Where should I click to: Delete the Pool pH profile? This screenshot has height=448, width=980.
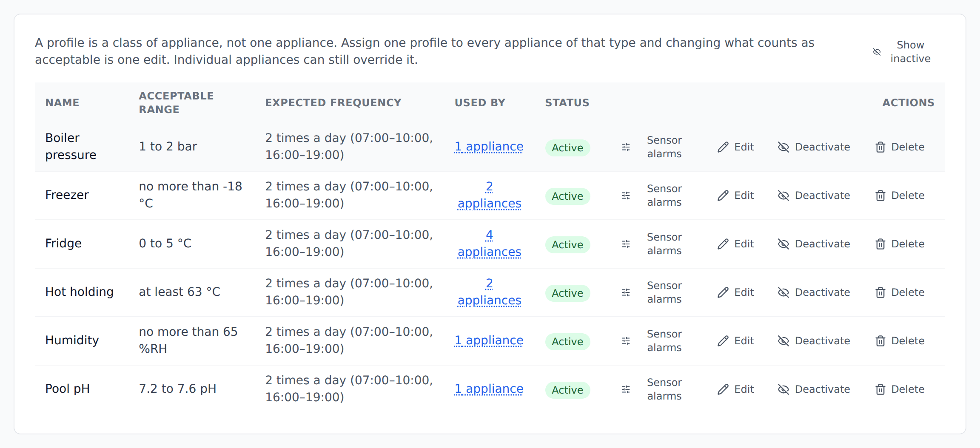[900, 389]
